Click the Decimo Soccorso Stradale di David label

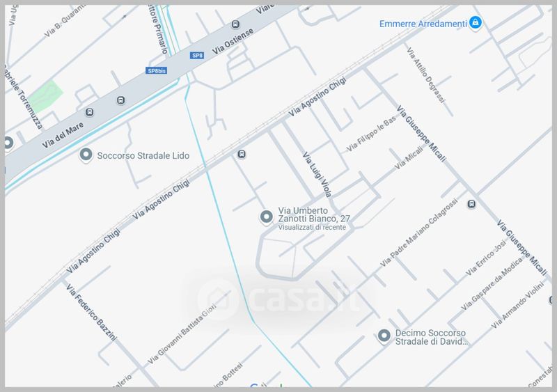point(431,337)
